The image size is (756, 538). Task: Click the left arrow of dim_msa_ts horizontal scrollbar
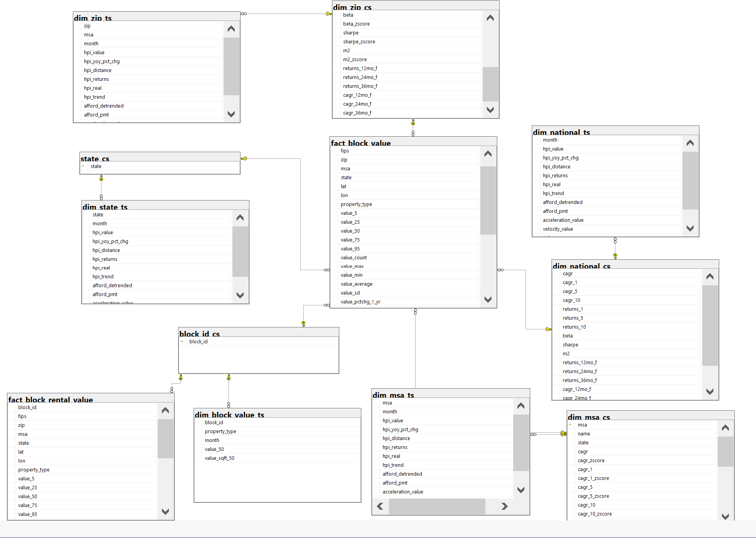380,506
